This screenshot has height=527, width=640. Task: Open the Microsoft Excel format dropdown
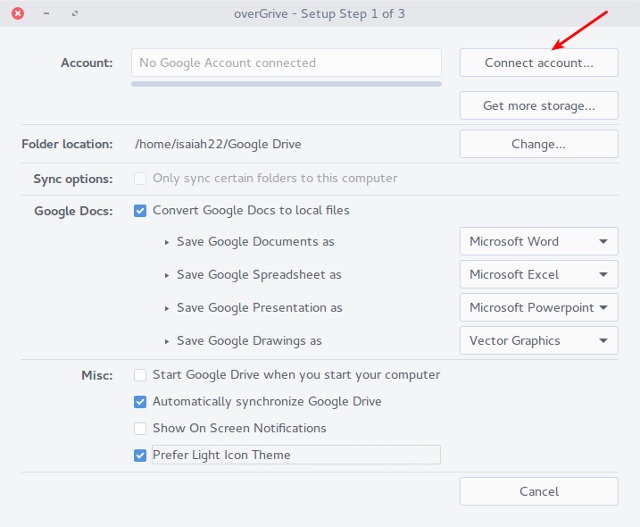(x=538, y=275)
